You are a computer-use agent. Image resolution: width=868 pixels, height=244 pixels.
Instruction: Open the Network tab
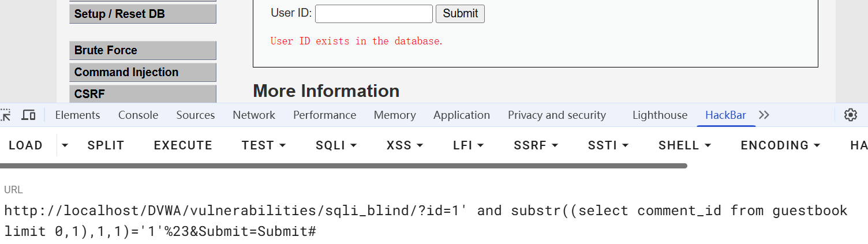point(254,115)
